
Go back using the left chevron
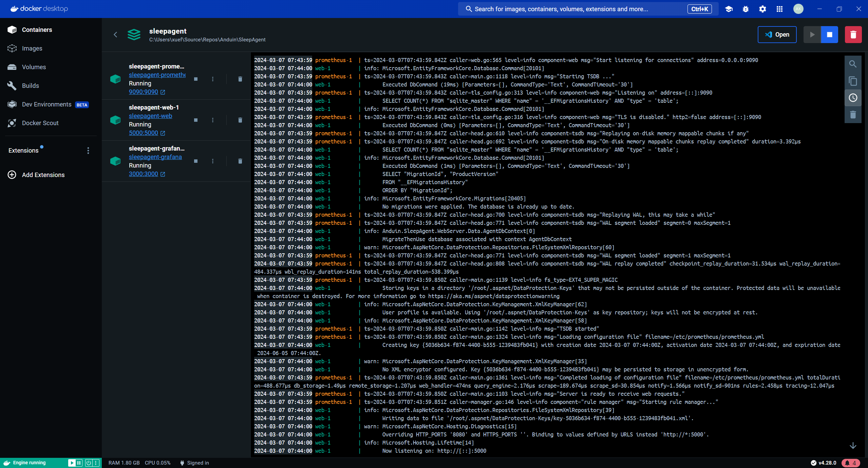tap(115, 35)
